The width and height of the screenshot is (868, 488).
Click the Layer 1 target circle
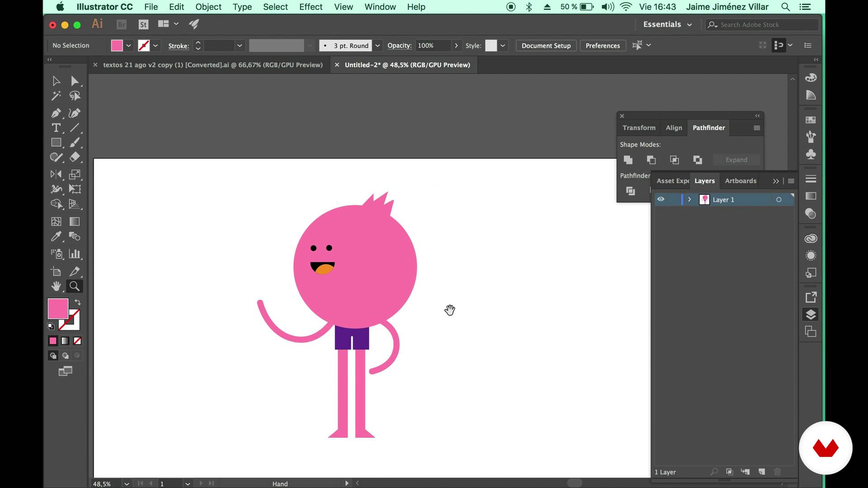pyautogui.click(x=778, y=200)
